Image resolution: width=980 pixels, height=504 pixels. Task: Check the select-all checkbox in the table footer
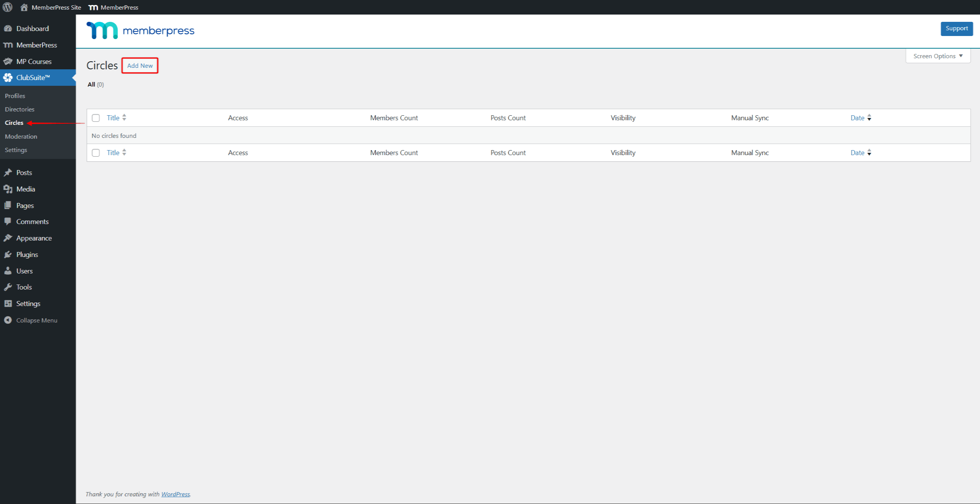tap(96, 152)
